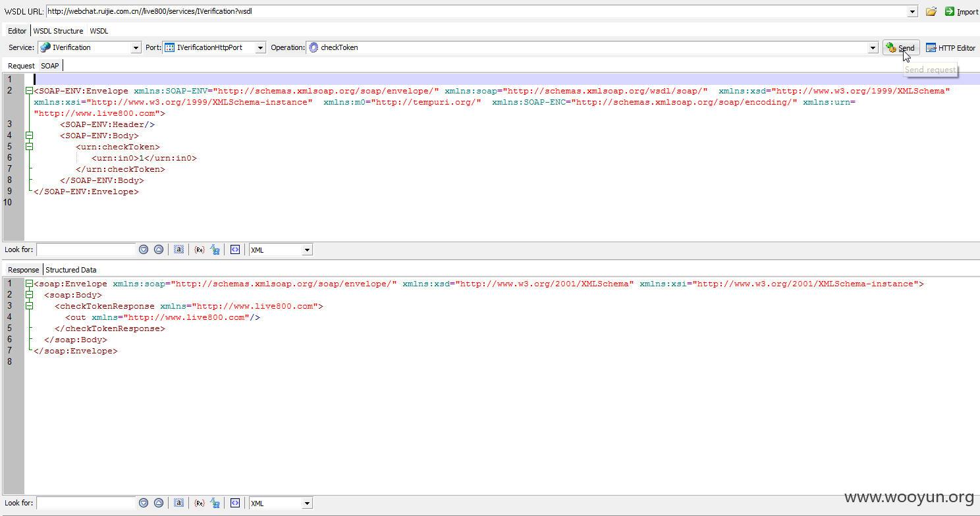
Task: Select the Response tab
Action: coord(24,270)
